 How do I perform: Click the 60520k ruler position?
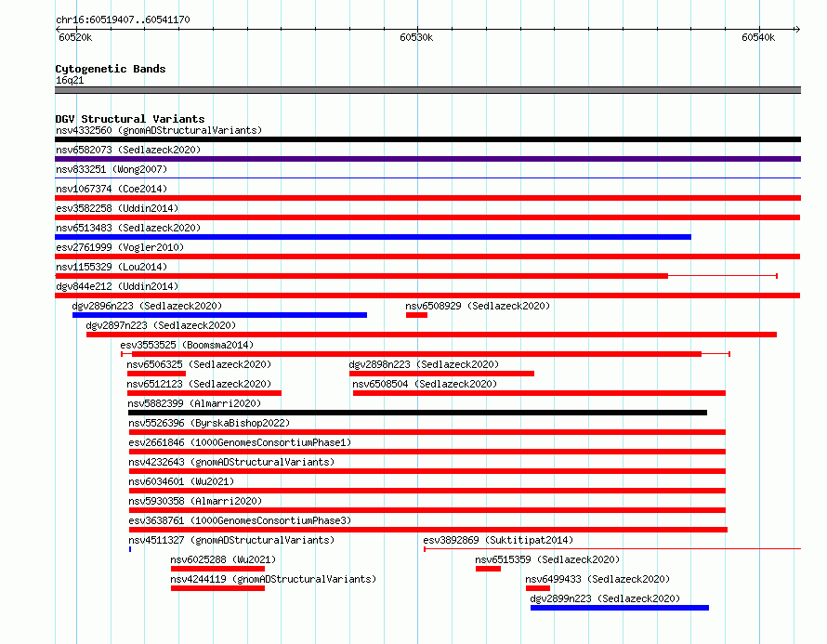click(75, 37)
